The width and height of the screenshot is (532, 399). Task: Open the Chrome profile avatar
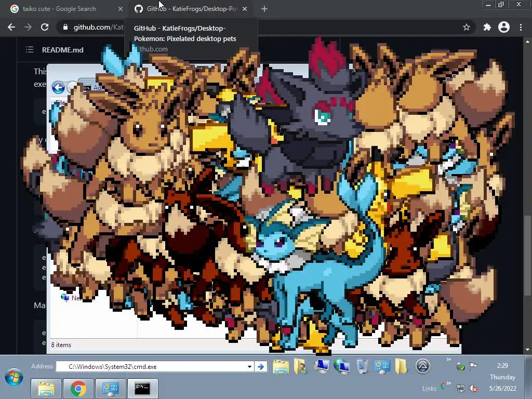click(x=504, y=27)
